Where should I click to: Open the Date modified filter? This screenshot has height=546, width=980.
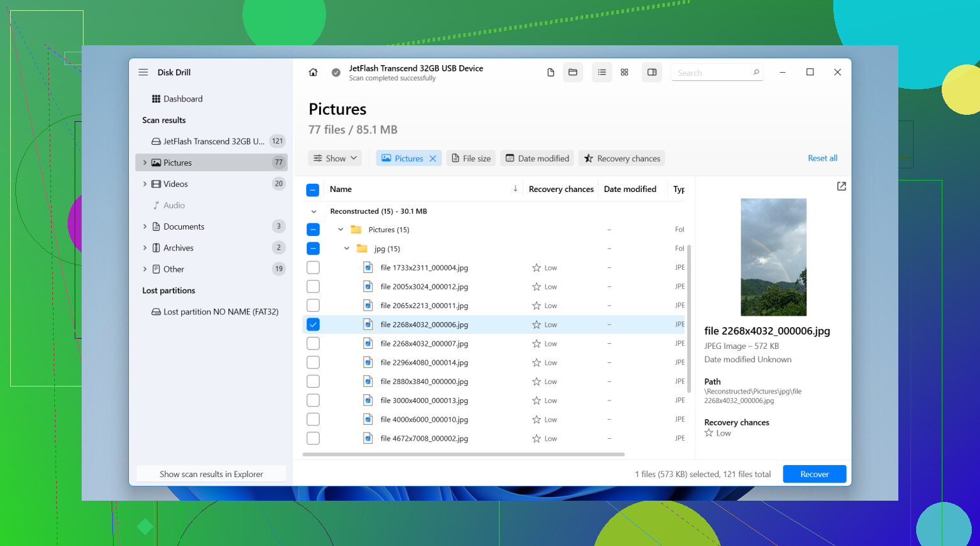(x=537, y=158)
